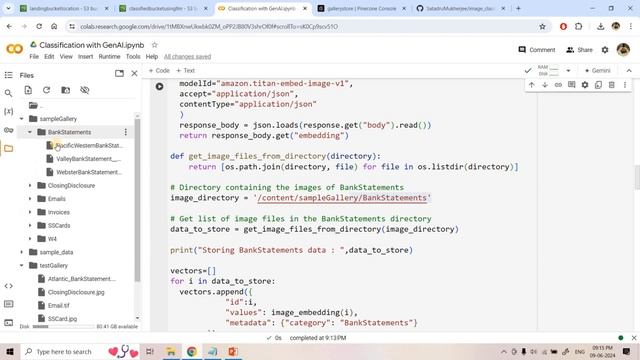Add a new Code cell

pos(159,71)
